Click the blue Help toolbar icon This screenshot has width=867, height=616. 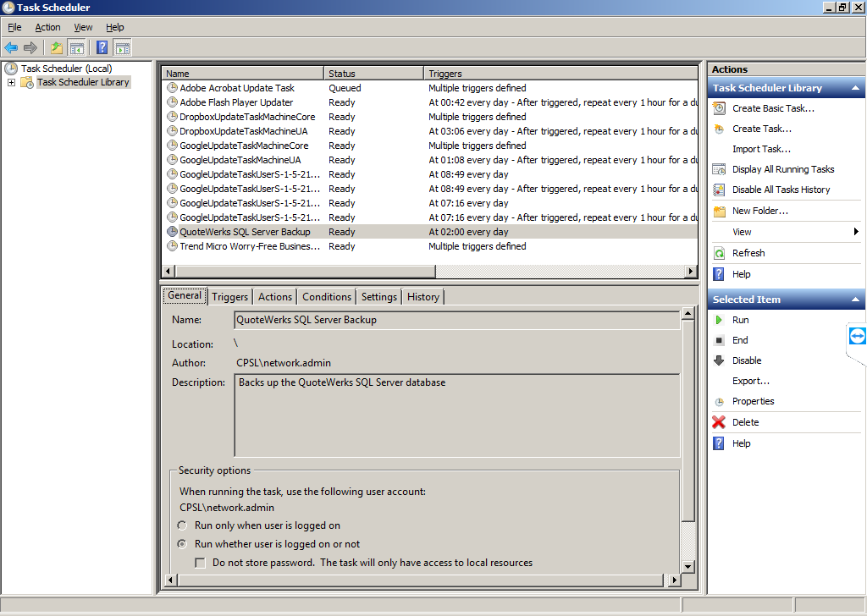102,48
